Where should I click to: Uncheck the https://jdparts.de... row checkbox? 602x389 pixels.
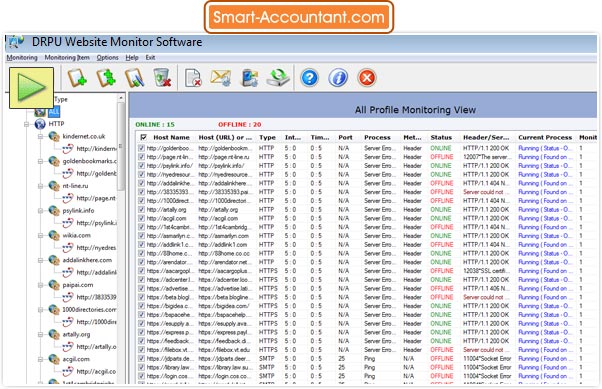point(142,358)
